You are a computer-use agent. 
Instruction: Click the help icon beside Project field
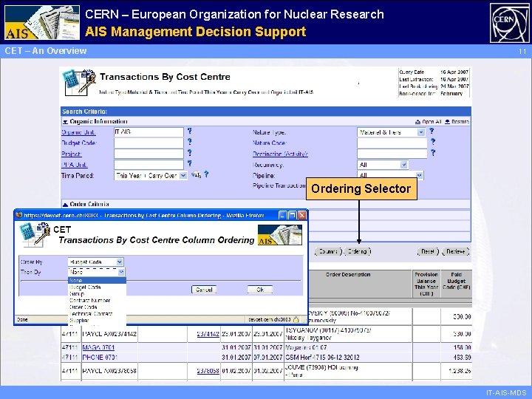(x=190, y=152)
